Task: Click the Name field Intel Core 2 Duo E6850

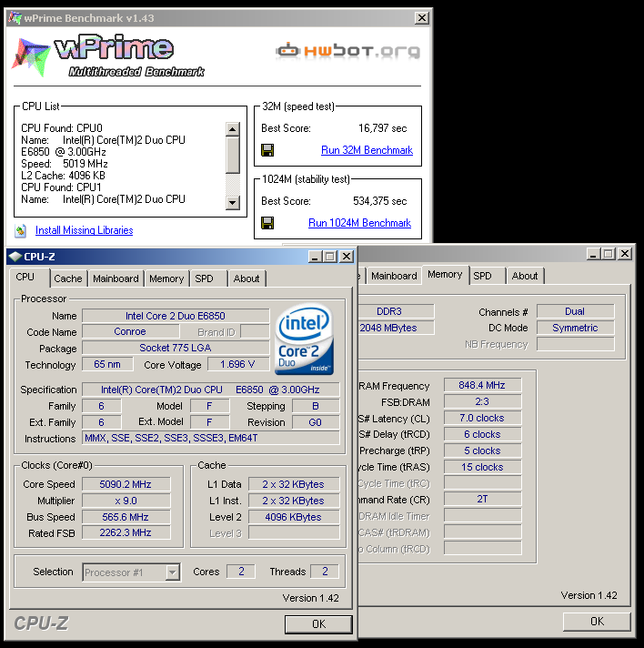Action: coord(176,316)
